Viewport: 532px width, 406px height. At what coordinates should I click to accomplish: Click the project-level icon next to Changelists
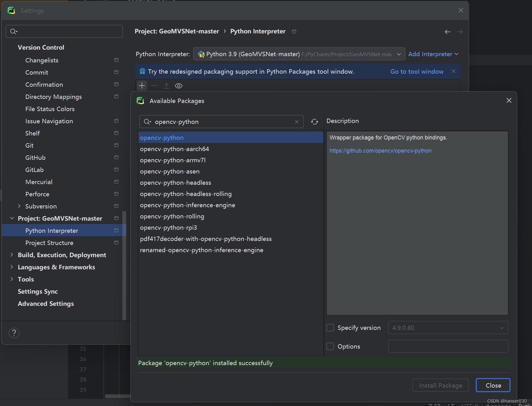pos(117,60)
